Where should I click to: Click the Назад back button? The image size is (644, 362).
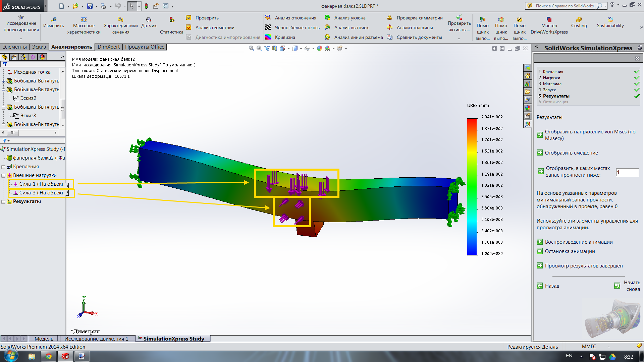[540, 286]
